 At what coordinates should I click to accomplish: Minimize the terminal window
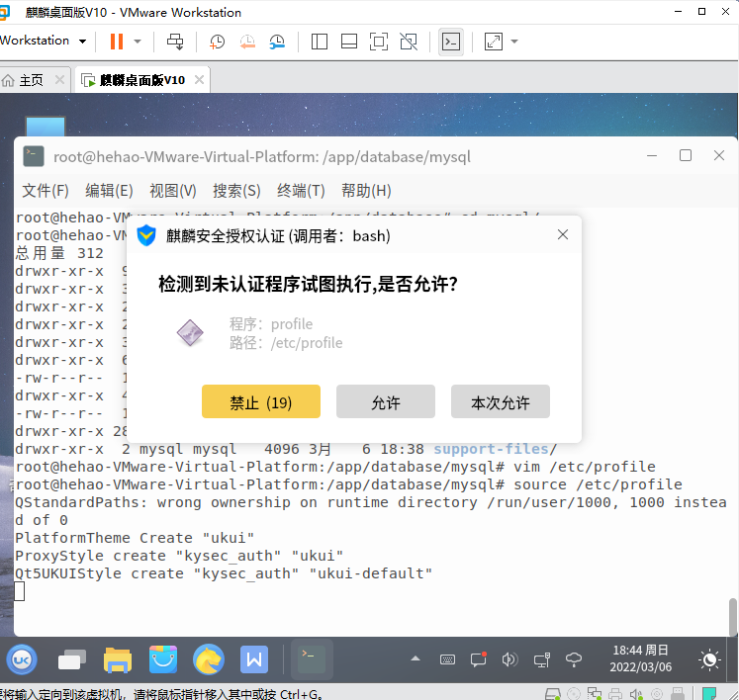(652, 155)
